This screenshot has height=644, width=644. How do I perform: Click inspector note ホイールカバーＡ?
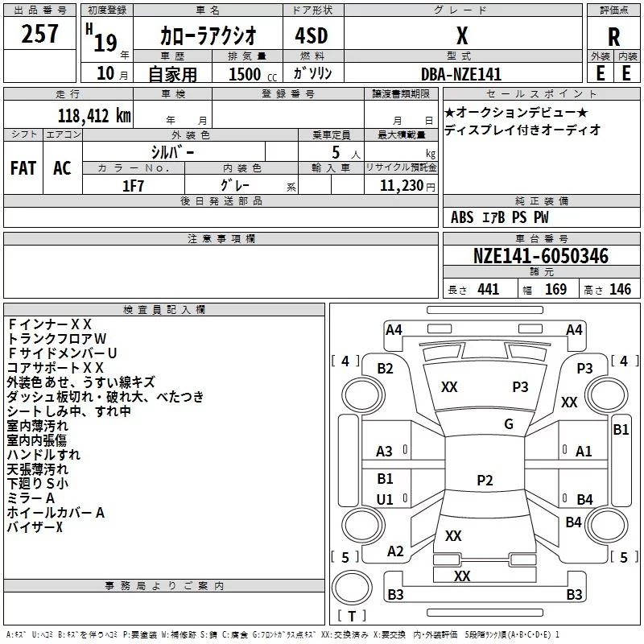click(56, 513)
